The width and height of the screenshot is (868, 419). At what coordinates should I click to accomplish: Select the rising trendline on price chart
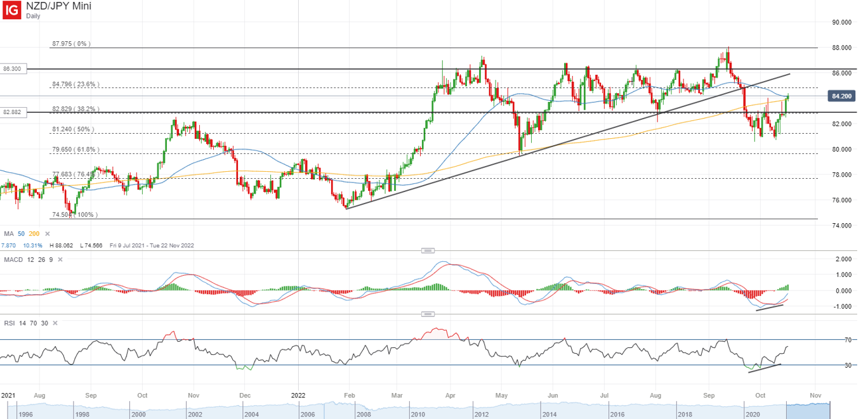click(568, 141)
